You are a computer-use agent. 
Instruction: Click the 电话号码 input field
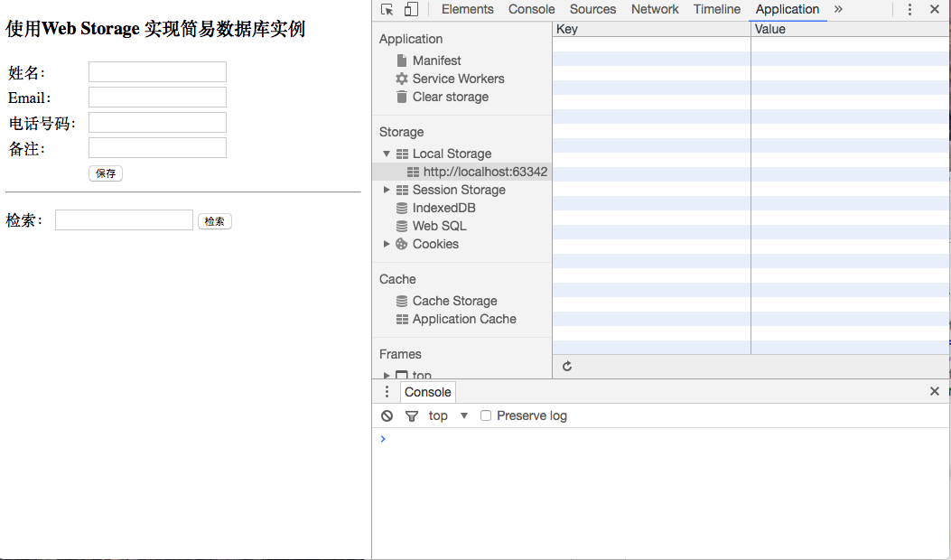[158, 123]
